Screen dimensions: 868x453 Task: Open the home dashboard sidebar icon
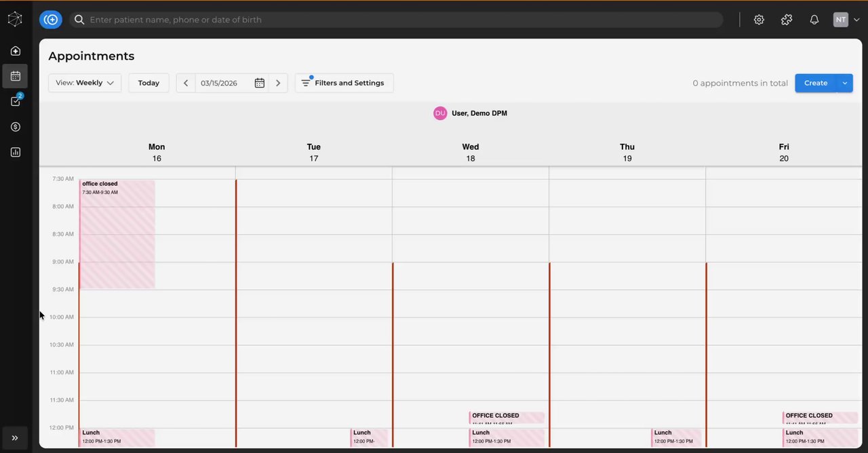pyautogui.click(x=15, y=51)
